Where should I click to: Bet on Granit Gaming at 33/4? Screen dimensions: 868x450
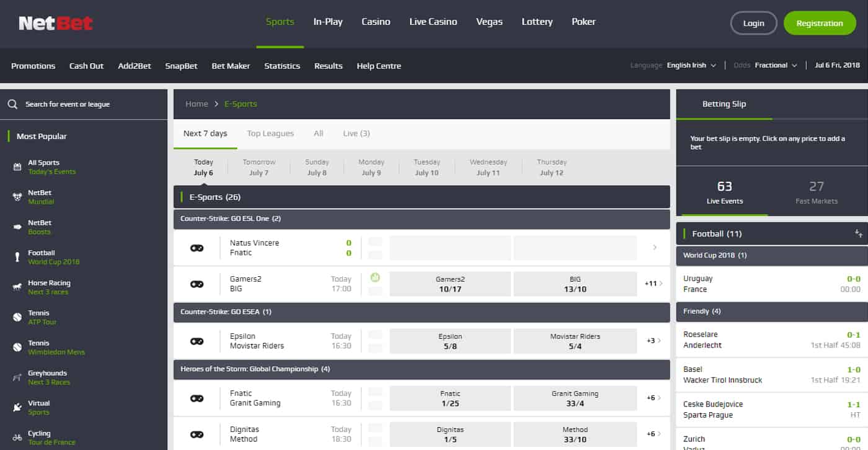pos(575,398)
